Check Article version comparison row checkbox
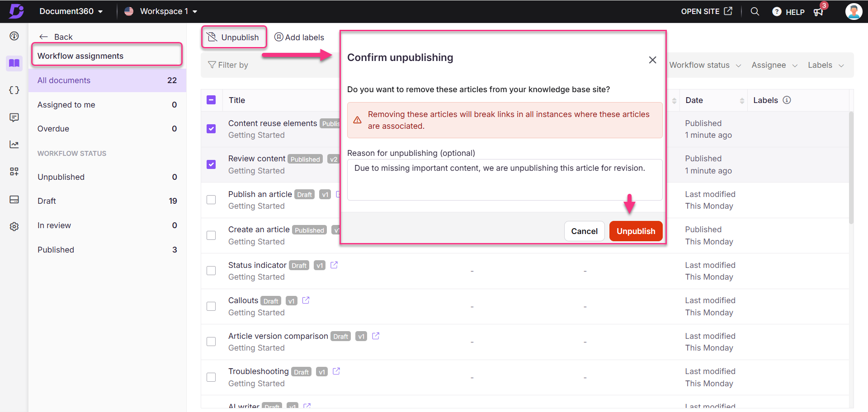This screenshot has height=412, width=868. coord(211,342)
